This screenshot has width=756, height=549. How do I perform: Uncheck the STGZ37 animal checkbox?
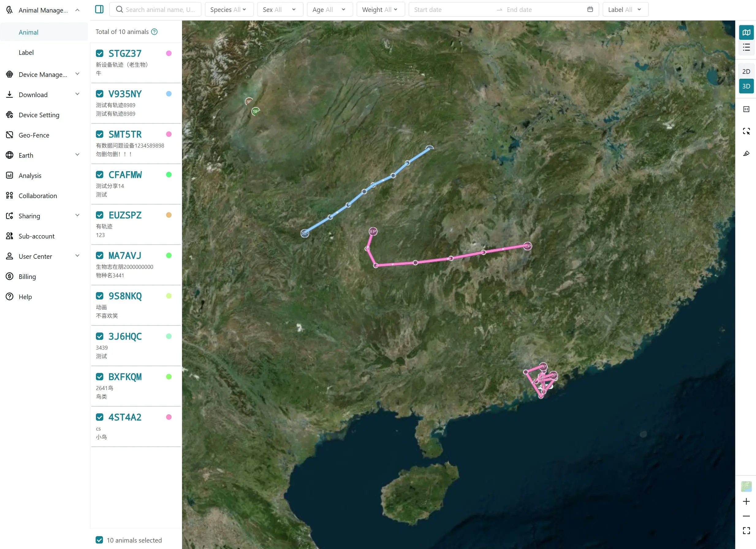click(100, 53)
